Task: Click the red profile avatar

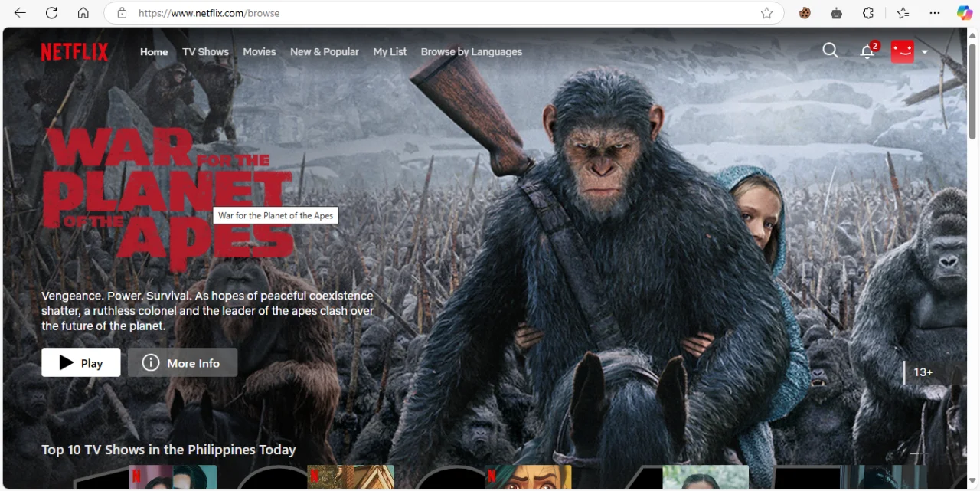Action: point(903,51)
